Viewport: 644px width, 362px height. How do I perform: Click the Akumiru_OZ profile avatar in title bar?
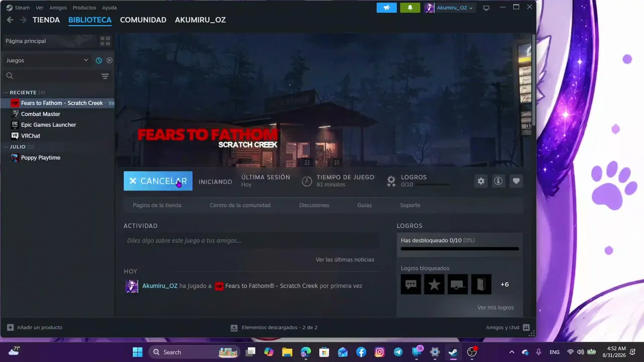tap(429, 8)
